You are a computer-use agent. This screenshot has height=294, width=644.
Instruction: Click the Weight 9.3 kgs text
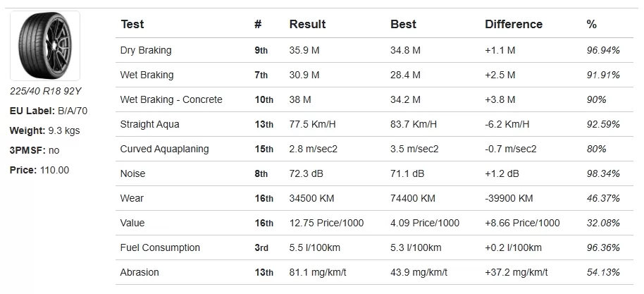click(45, 130)
